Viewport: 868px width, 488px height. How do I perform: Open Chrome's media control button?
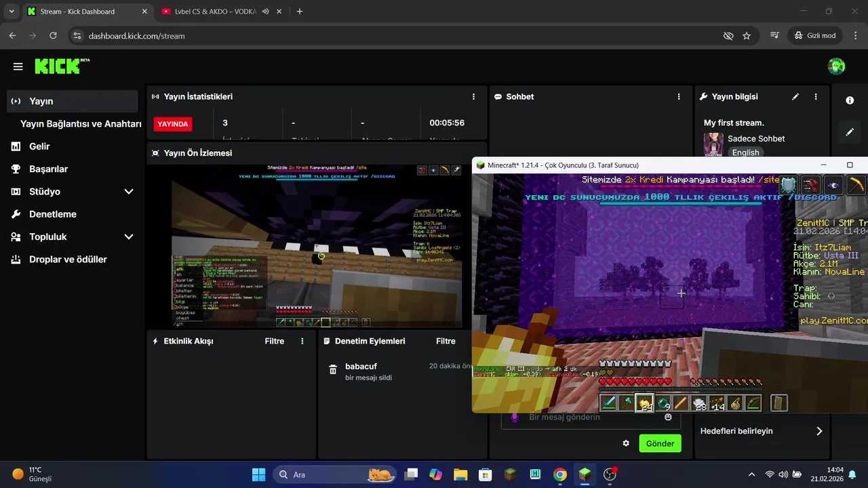[775, 35]
